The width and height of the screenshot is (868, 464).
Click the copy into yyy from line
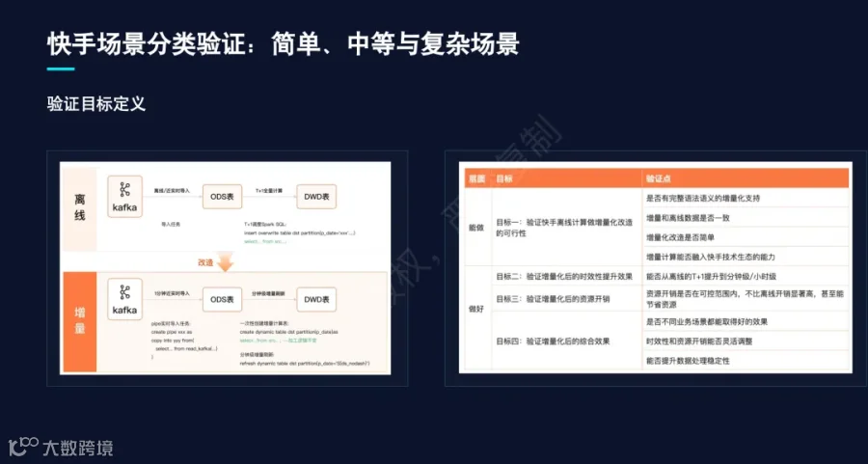174,340
